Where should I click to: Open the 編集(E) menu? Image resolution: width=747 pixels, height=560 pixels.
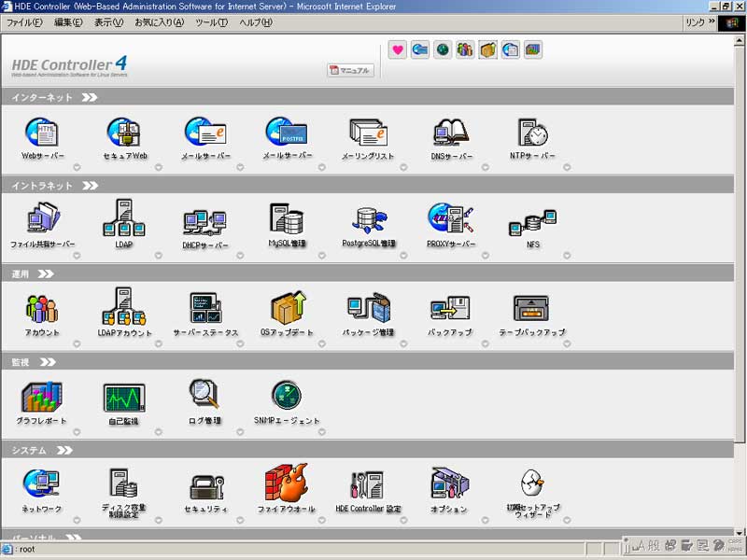coord(68,22)
